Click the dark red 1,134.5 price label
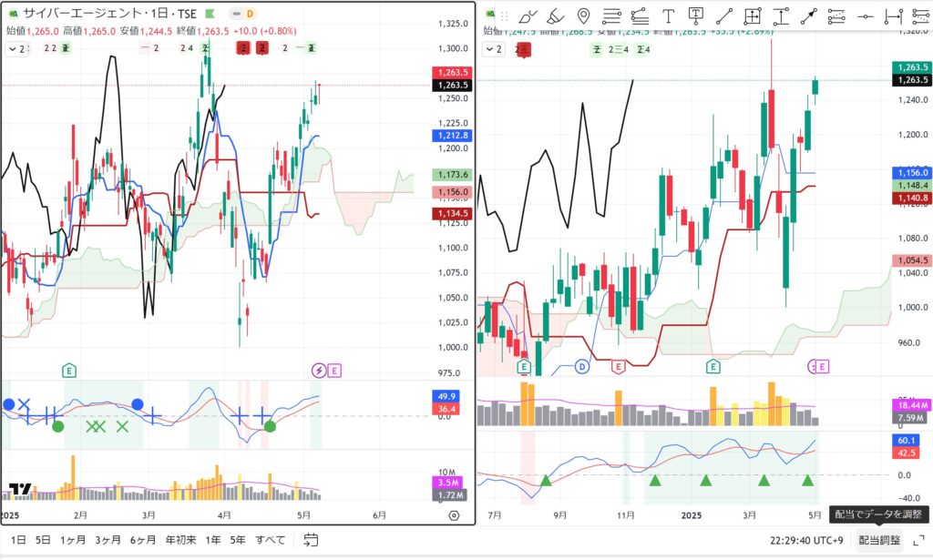The image size is (933, 560). [452, 213]
